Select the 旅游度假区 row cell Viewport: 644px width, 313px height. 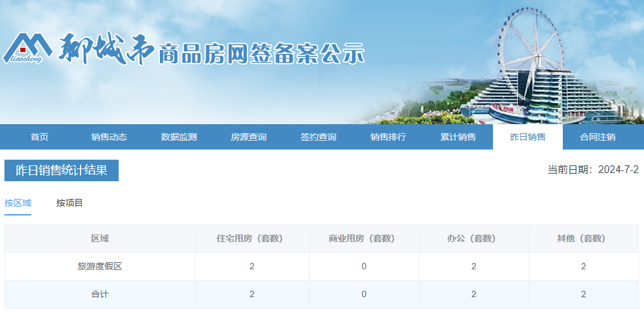pos(100,267)
